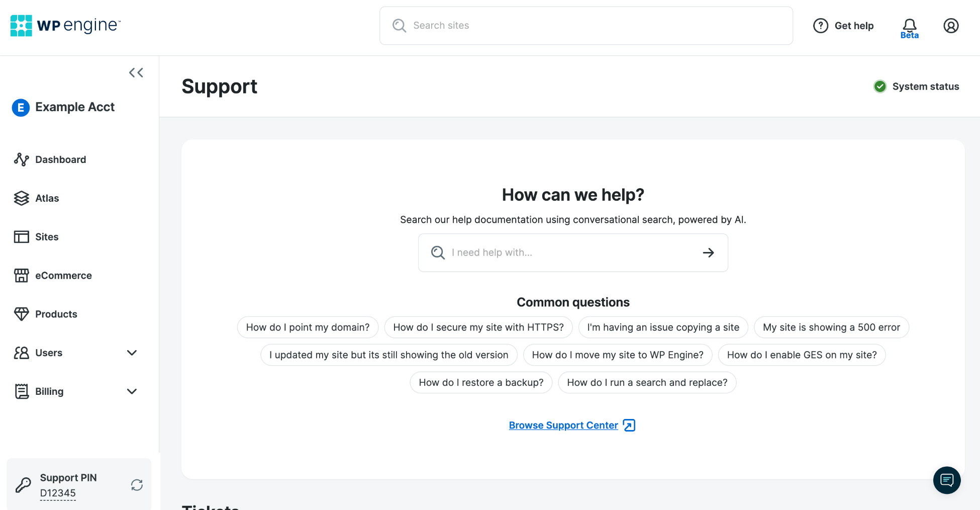The height and width of the screenshot is (510, 980).
Task: Select 'How do I restore a backup?' question
Action: [x=480, y=382]
